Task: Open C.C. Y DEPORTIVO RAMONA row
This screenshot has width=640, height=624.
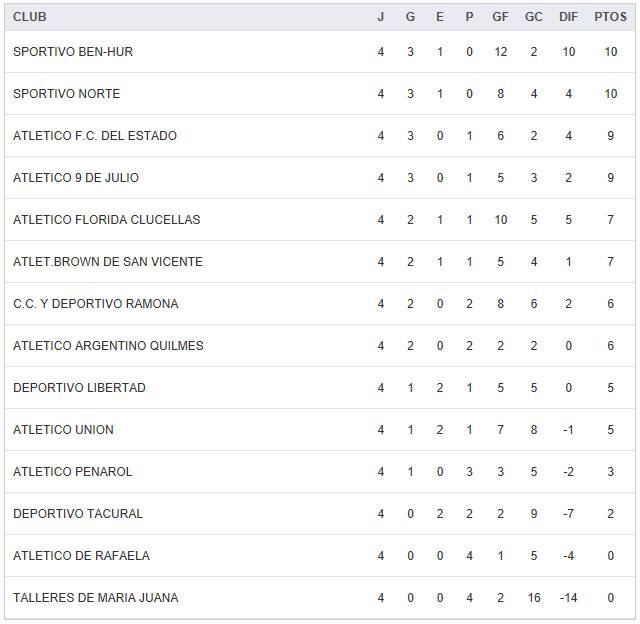Action: pos(96,304)
